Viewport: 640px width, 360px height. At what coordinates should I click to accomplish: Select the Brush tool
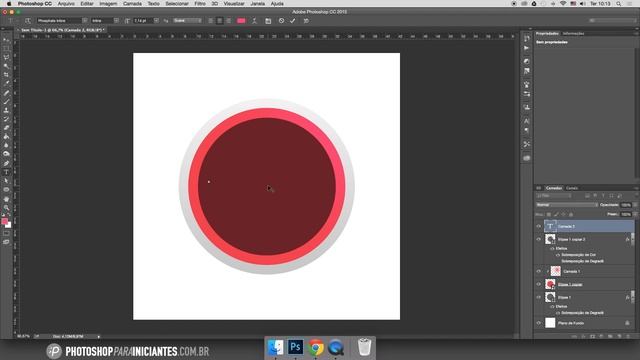(6, 101)
